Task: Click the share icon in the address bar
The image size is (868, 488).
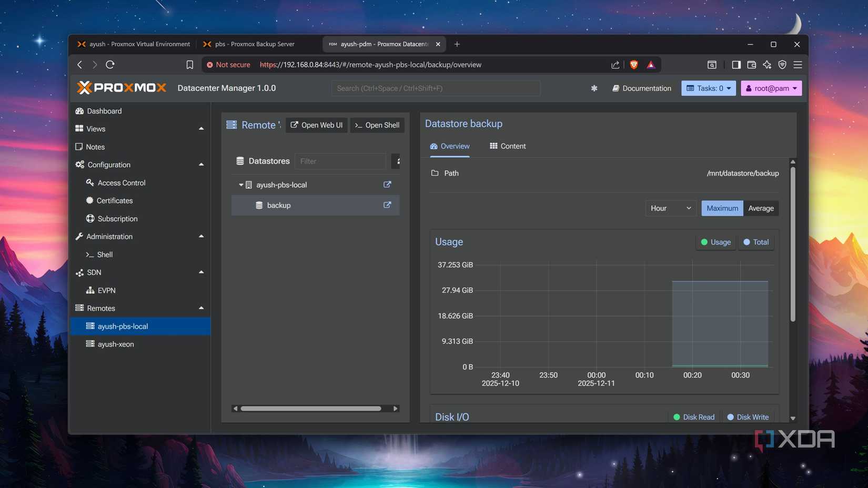Action: pyautogui.click(x=615, y=64)
